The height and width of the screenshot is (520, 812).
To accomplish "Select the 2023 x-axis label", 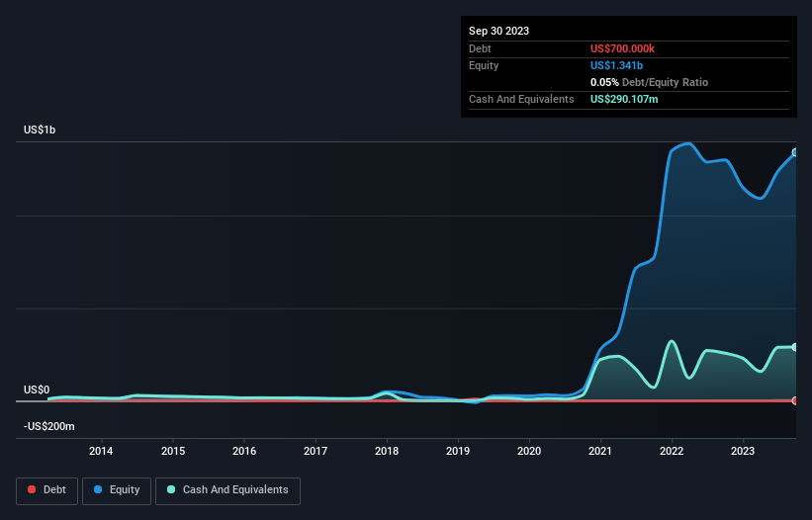I will (743, 451).
